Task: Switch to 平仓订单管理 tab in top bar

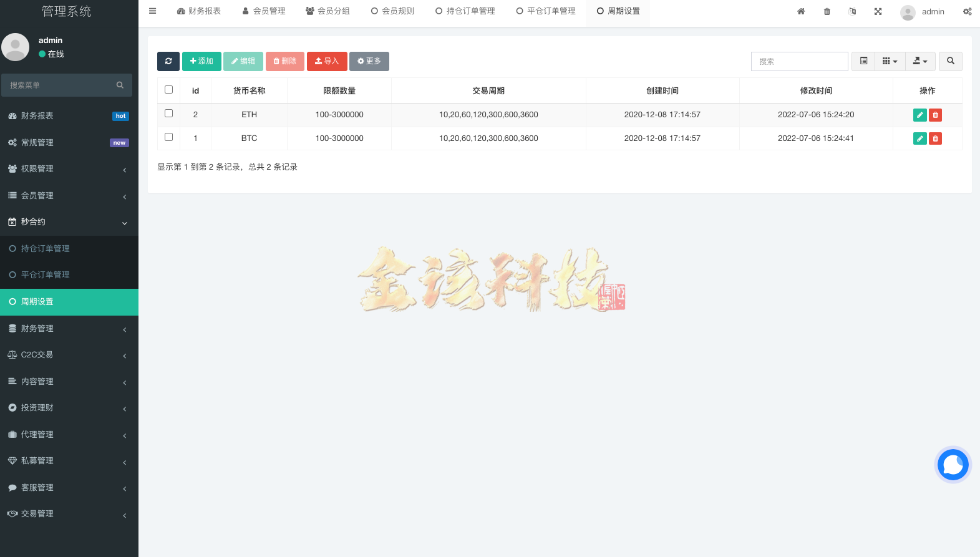Action: [x=546, y=11]
